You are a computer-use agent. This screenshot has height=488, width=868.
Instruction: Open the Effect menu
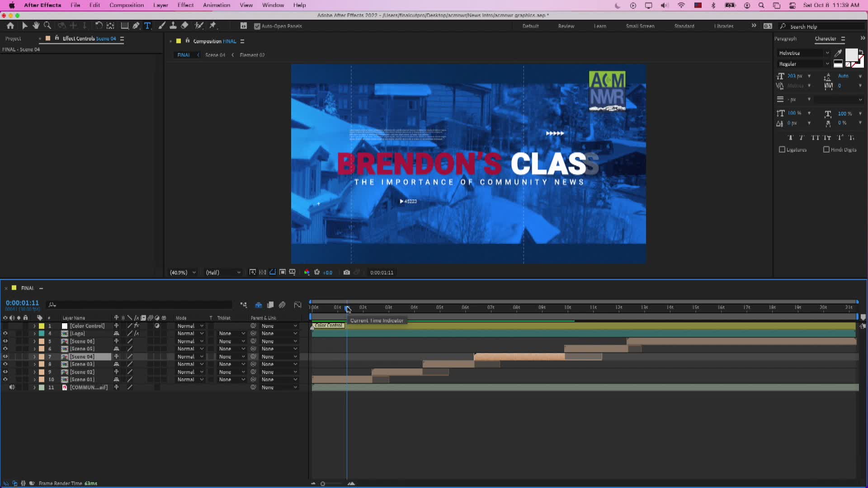pos(185,5)
